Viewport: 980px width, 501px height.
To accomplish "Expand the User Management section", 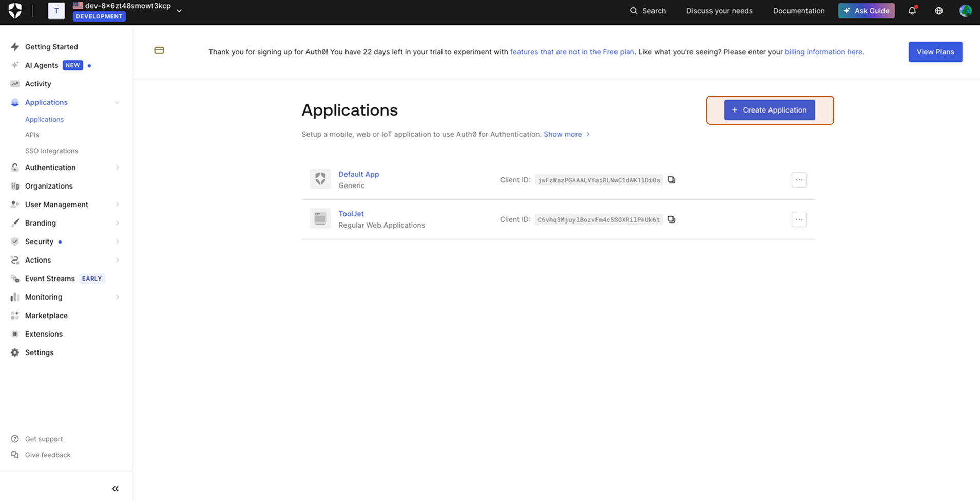I will tap(56, 204).
